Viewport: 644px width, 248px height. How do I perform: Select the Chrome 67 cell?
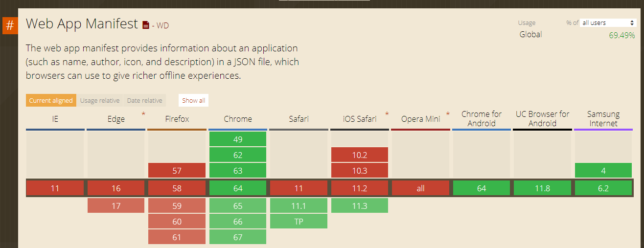point(238,237)
